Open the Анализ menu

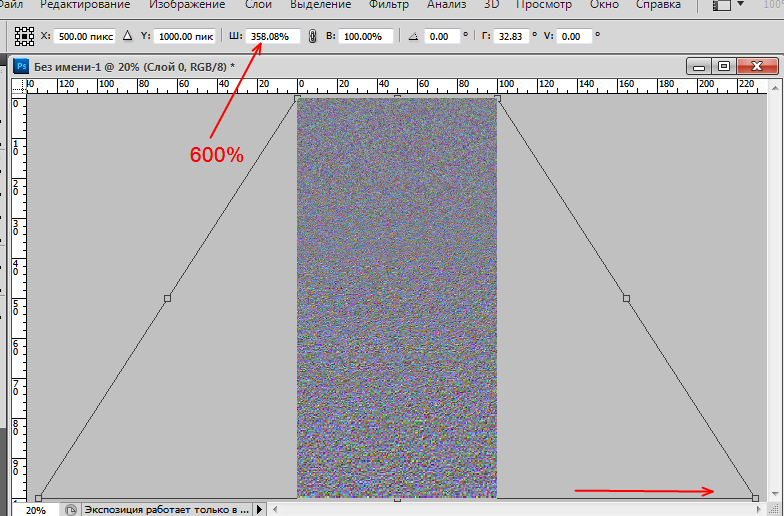click(x=446, y=4)
